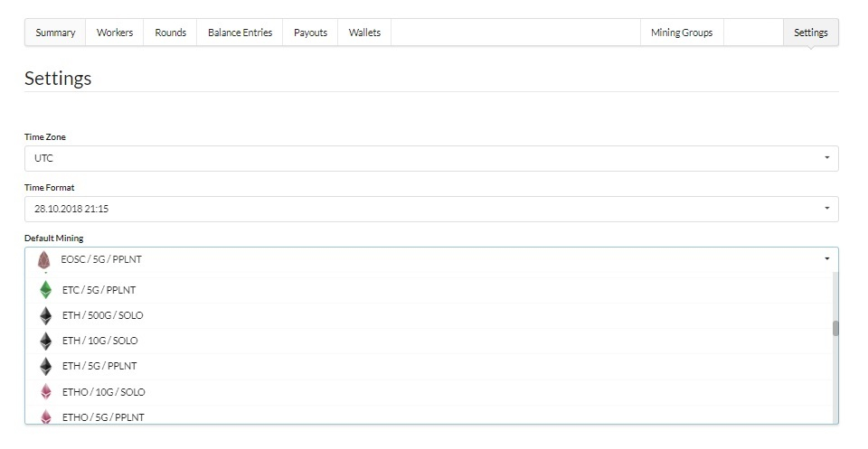This screenshot has height=449, width=868.
Task: Click the EOSC coin icon
Action: [x=43, y=260]
